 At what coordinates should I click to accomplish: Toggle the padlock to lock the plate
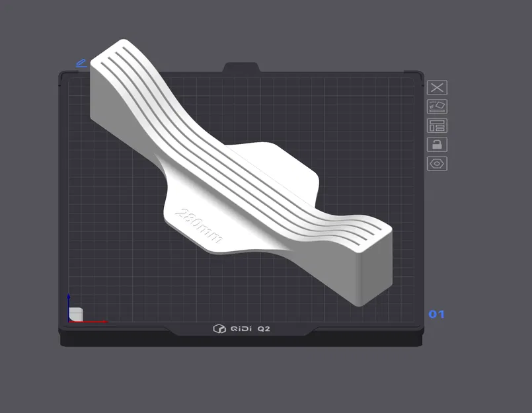[x=437, y=144]
